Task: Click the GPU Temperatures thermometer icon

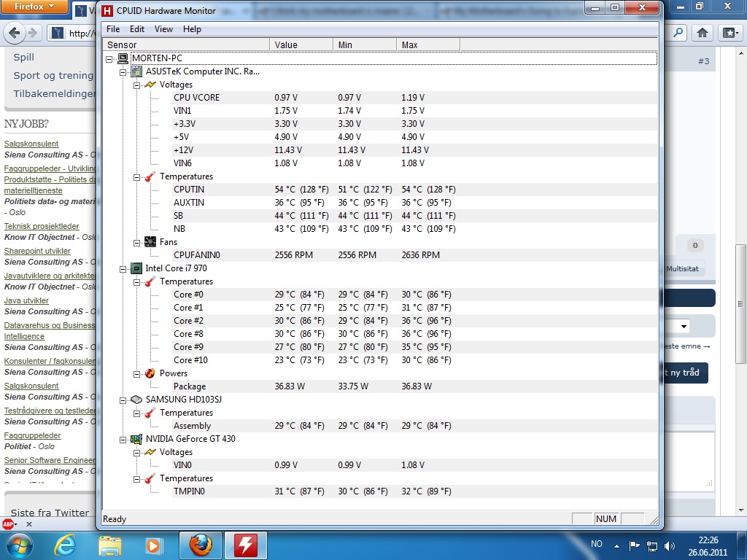Action: pyautogui.click(x=150, y=478)
